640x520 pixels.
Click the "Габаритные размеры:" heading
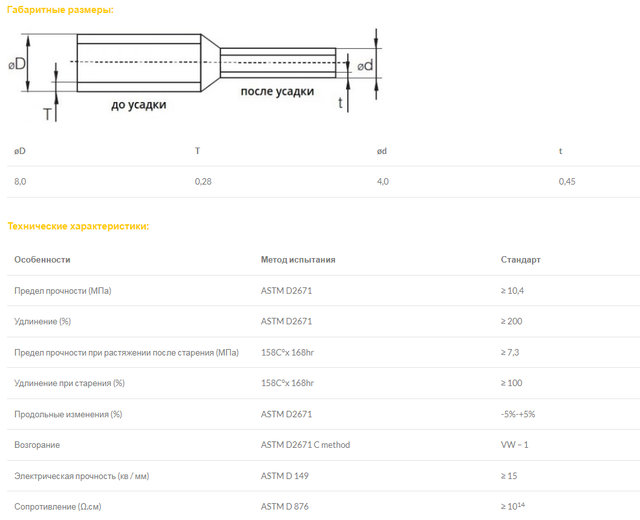point(60,10)
